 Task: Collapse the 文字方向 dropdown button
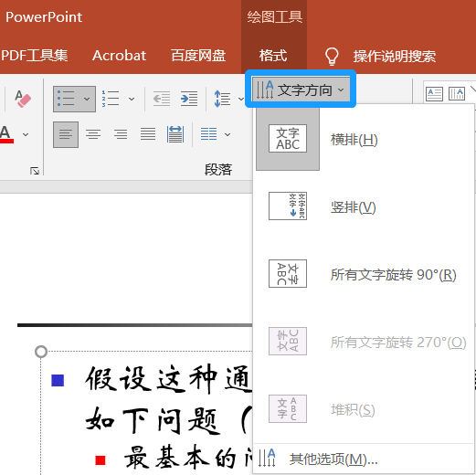(301, 90)
